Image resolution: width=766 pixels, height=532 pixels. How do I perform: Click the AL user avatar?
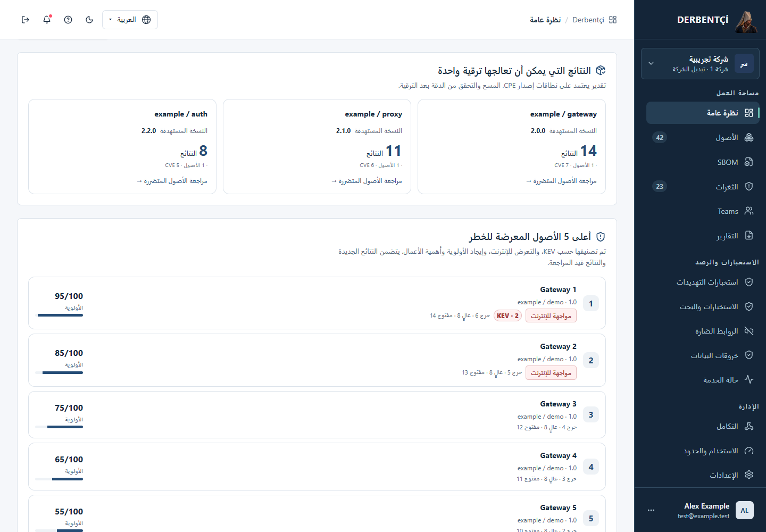[745, 510]
